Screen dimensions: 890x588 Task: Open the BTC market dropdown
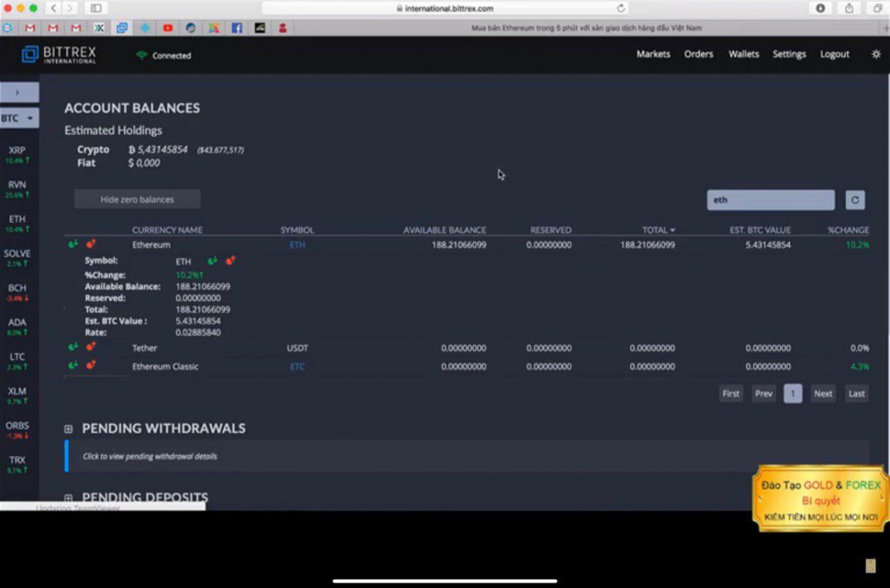click(x=19, y=118)
